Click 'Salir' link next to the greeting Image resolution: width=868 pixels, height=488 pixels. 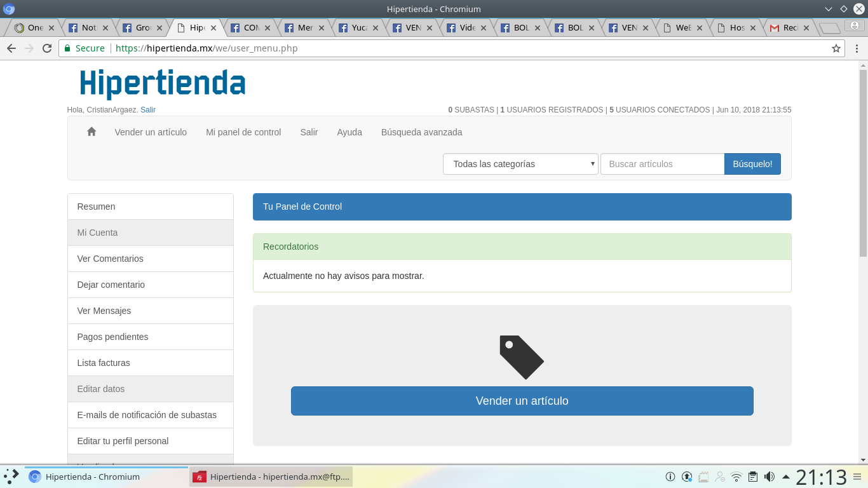pos(148,110)
